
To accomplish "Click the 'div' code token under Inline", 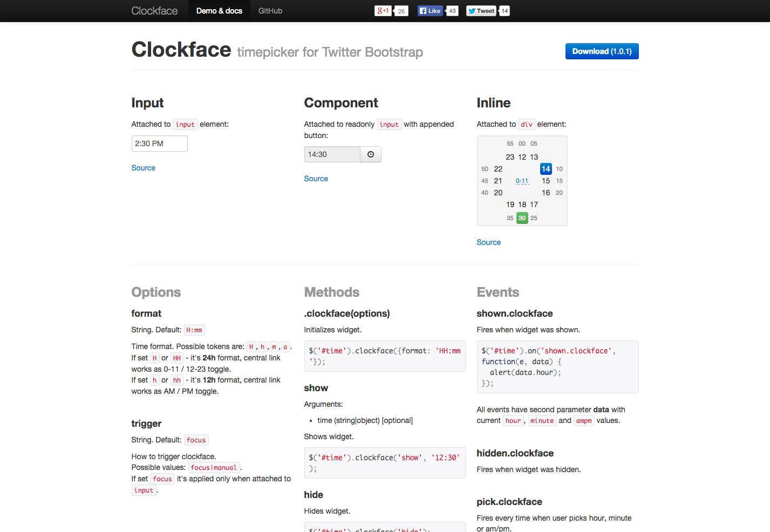I will point(527,125).
